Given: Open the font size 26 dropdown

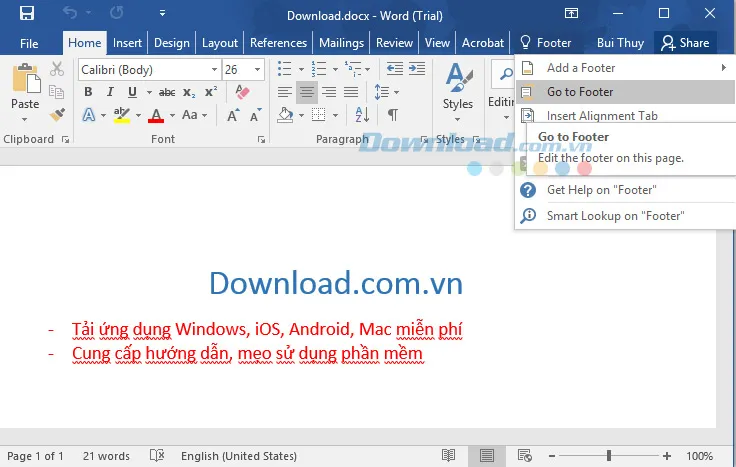Looking at the screenshot, I should pos(258,70).
